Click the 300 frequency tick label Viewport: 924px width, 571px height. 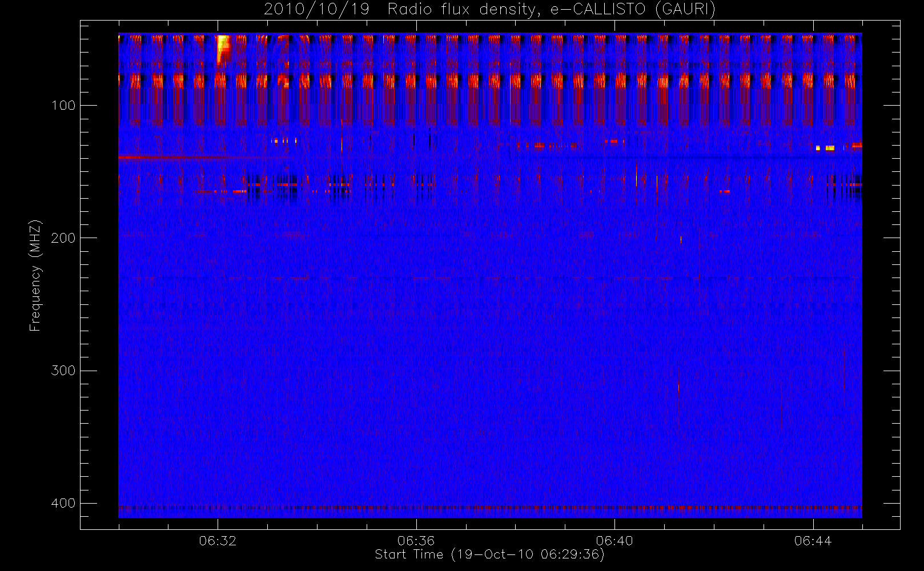63,370
